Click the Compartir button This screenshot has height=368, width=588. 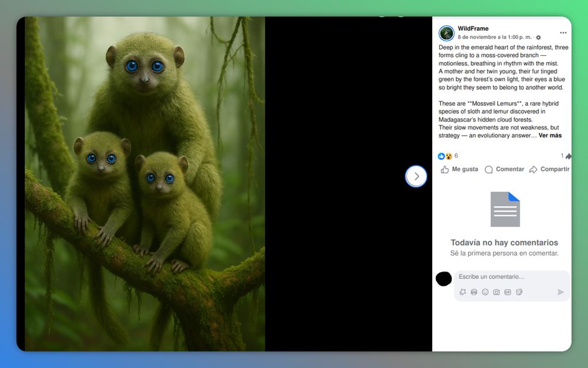(x=549, y=169)
